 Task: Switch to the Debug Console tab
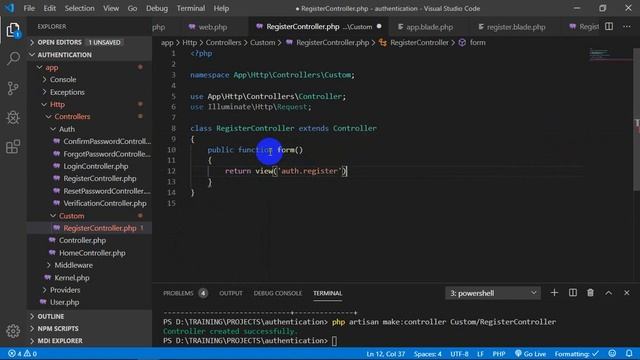[x=278, y=293]
